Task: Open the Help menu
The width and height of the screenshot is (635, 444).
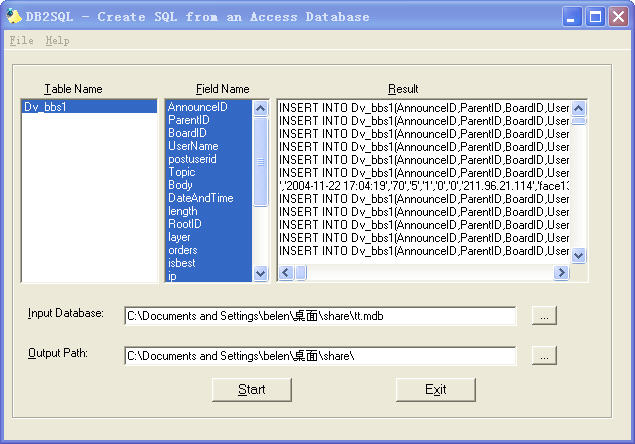Action: [57, 41]
